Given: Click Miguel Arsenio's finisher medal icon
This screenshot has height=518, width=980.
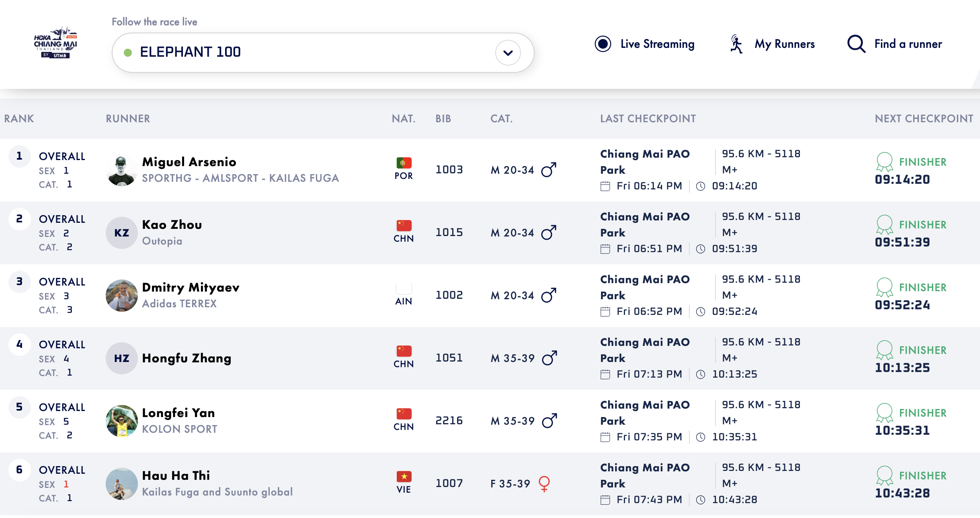Looking at the screenshot, I should click(884, 162).
